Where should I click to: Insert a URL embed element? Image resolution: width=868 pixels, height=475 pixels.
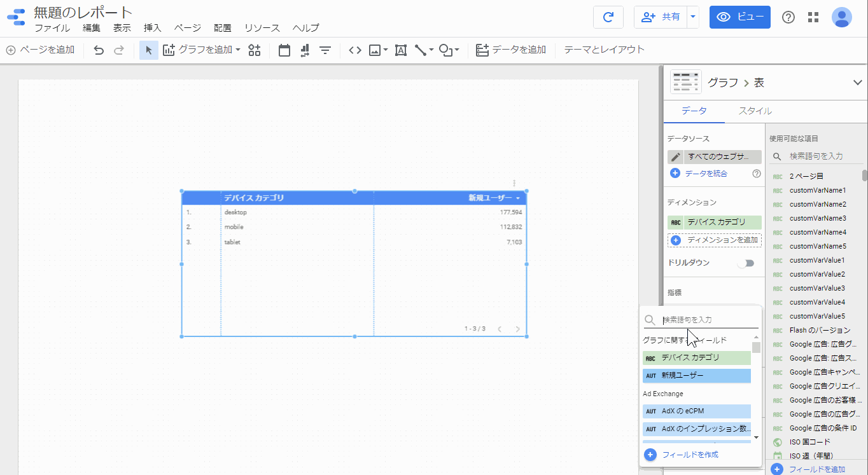(x=355, y=50)
